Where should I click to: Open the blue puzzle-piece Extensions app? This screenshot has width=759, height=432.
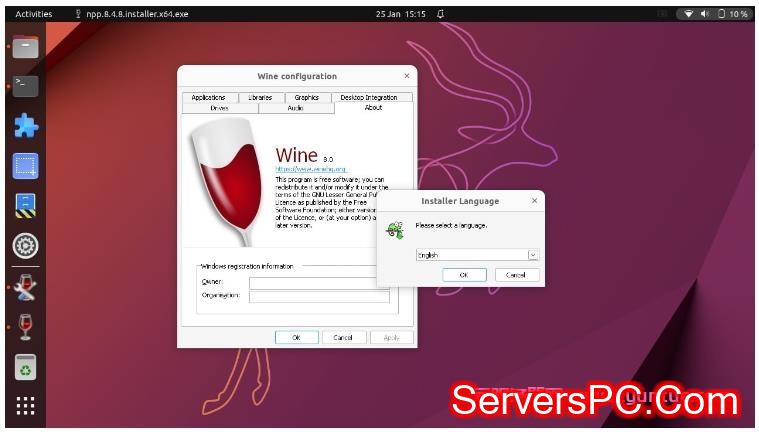pyautogui.click(x=26, y=126)
